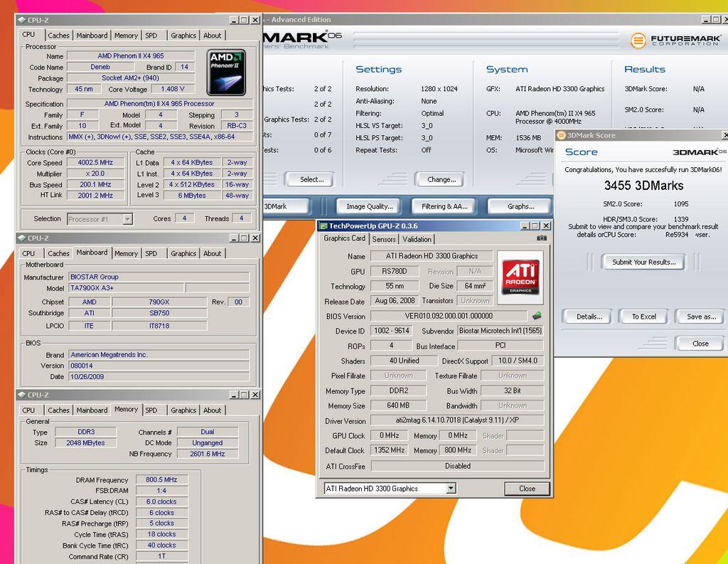Close the CPU-Z window showing Motherboard details
This screenshot has height=564, width=728.
[x=255, y=238]
